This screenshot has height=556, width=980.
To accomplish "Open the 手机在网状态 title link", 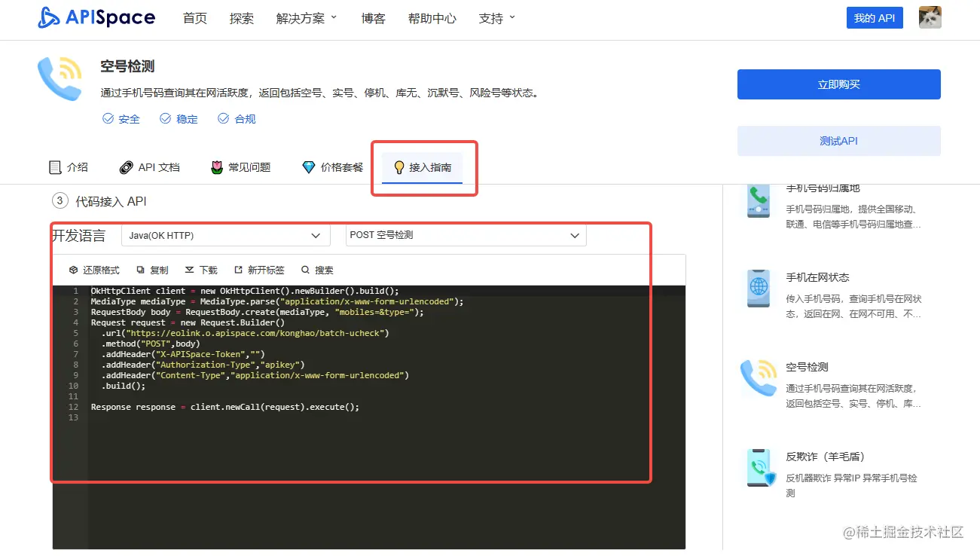I will (x=817, y=277).
